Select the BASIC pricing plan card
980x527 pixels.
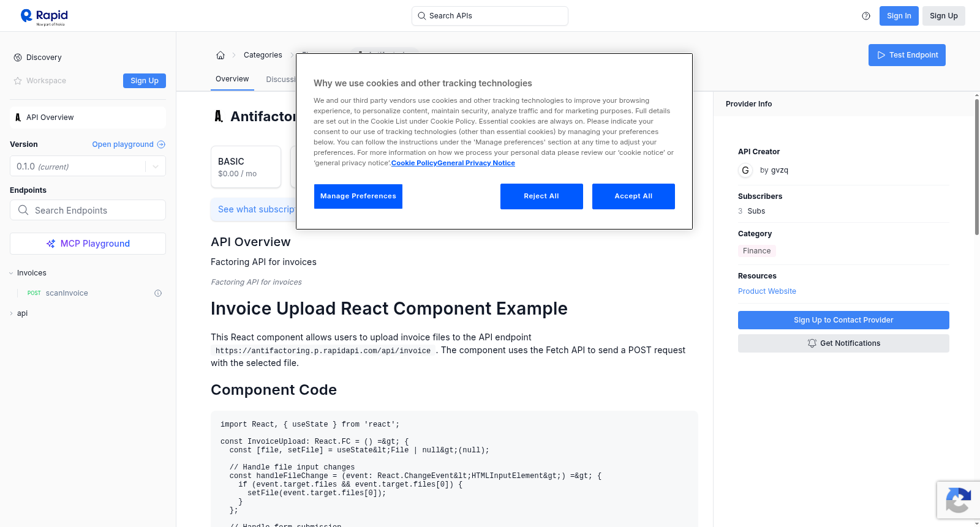tap(246, 166)
